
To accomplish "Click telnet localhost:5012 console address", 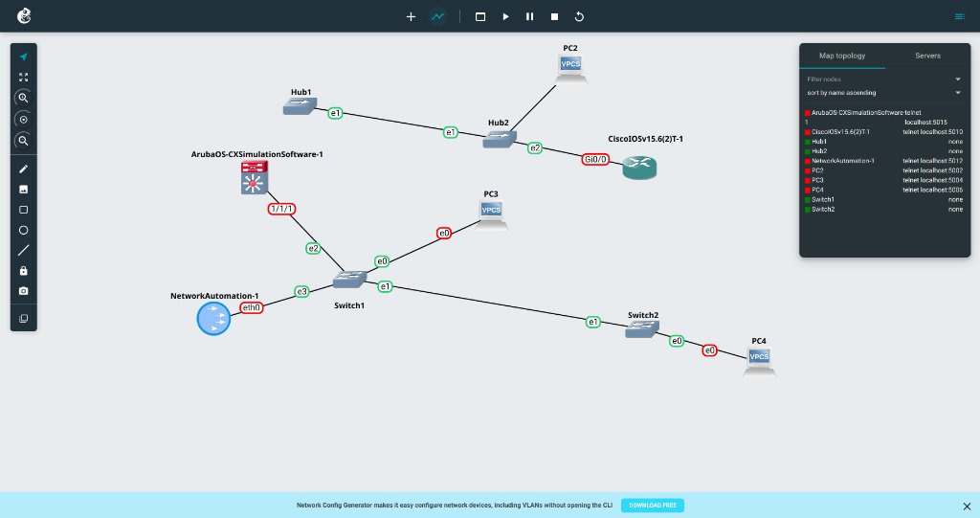I will pyautogui.click(x=932, y=161).
